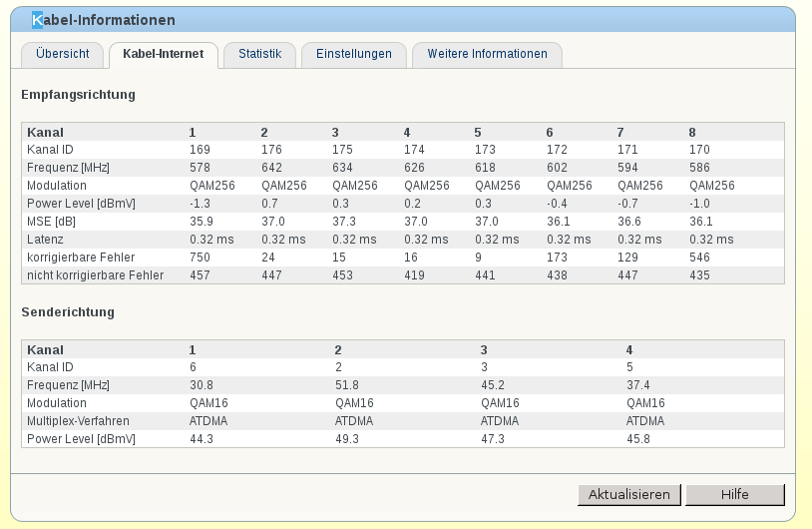Select nicht korrigierbare Fehler value 441
Viewport: 812px width, 529px height.
click(x=485, y=275)
